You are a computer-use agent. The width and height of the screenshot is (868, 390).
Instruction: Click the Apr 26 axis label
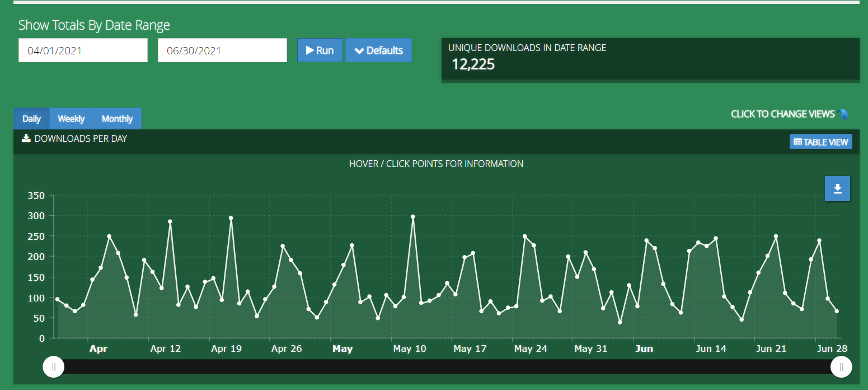287,349
